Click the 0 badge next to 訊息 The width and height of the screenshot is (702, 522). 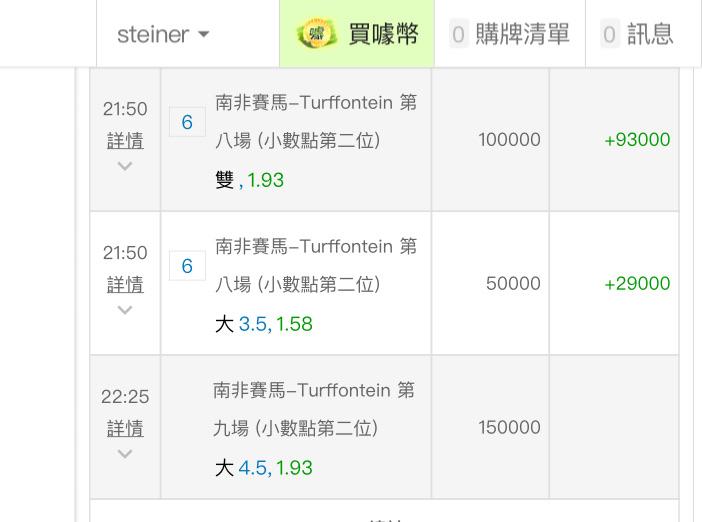609,34
